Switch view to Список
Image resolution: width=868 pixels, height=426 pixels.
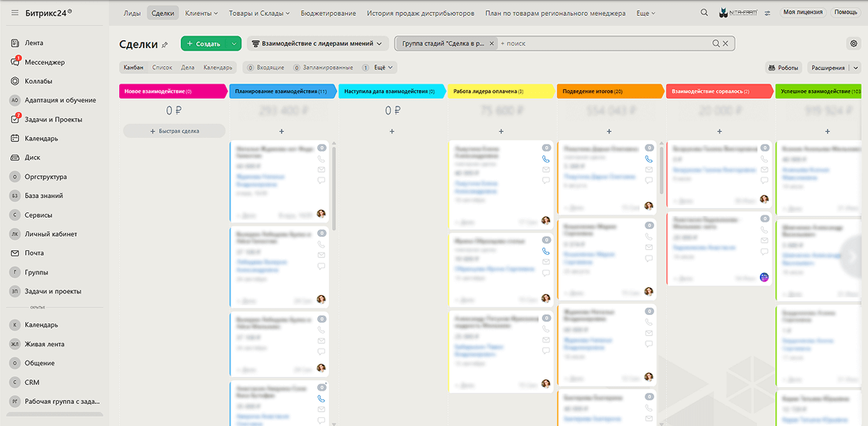(162, 68)
